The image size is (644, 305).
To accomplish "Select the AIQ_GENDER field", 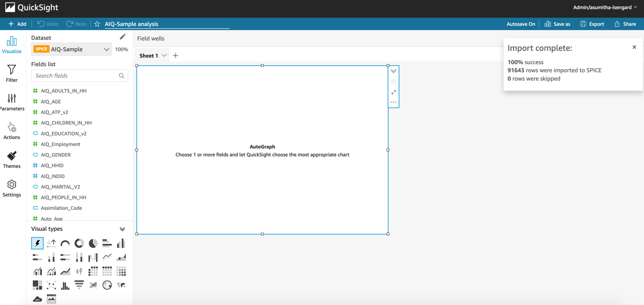I will coord(56,155).
